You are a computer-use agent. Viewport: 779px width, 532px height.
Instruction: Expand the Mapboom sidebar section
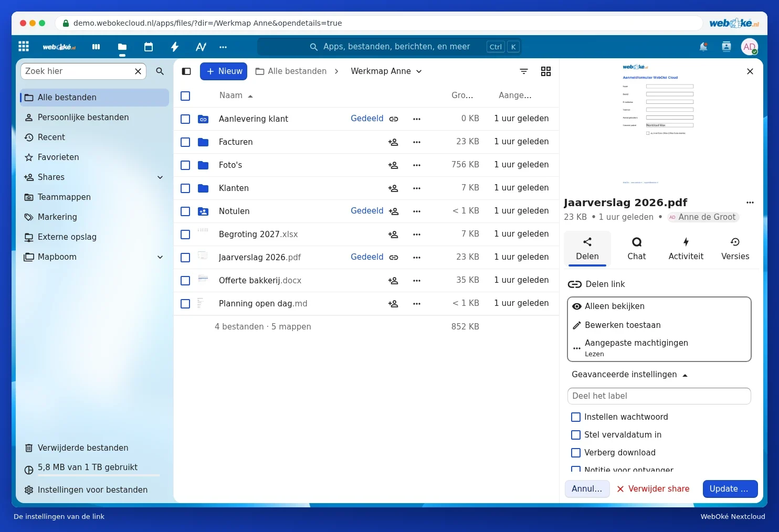pyautogui.click(x=160, y=257)
